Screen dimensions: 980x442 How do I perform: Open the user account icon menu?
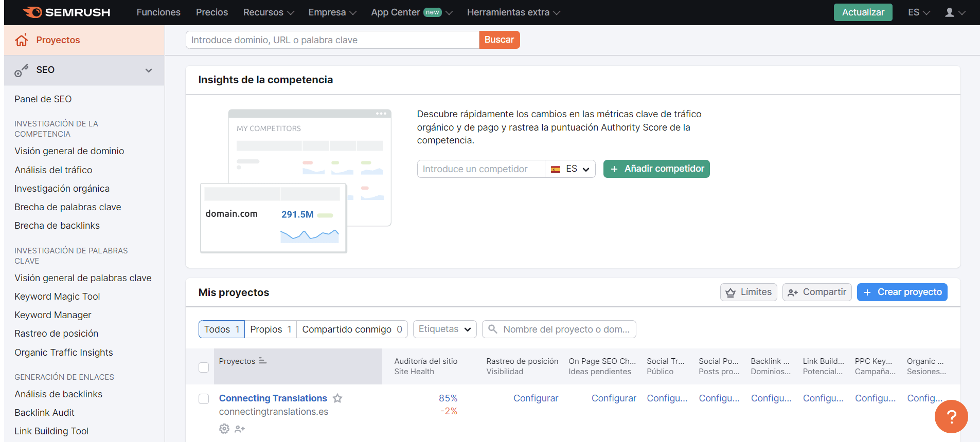click(x=955, y=12)
